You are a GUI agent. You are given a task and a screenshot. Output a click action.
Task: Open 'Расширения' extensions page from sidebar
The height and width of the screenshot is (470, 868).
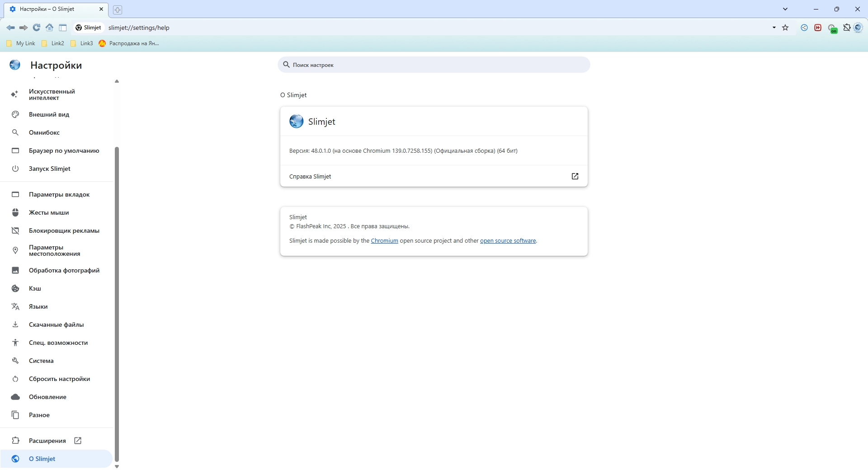click(x=57, y=441)
